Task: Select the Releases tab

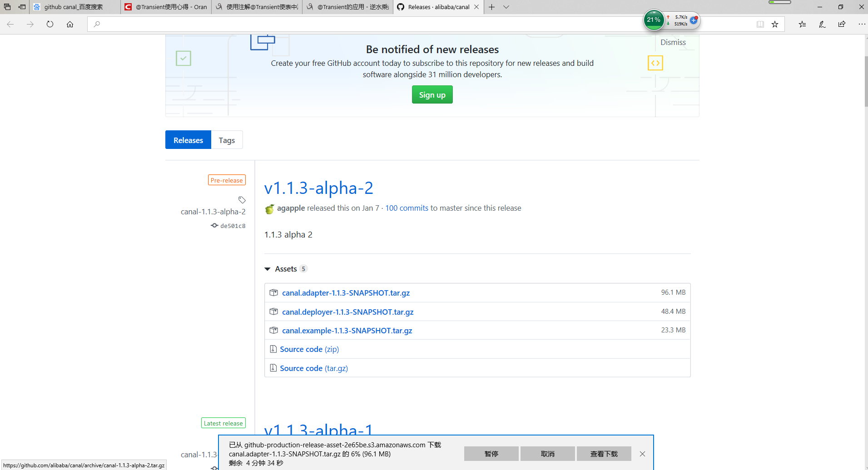Action: pos(188,140)
